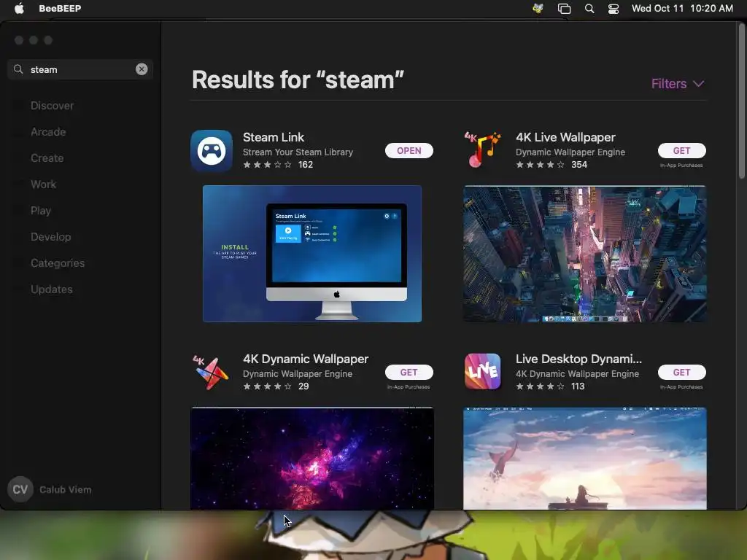The height and width of the screenshot is (560, 747).
Task: Open the Steam Link screenshot preview
Action: pos(312,254)
